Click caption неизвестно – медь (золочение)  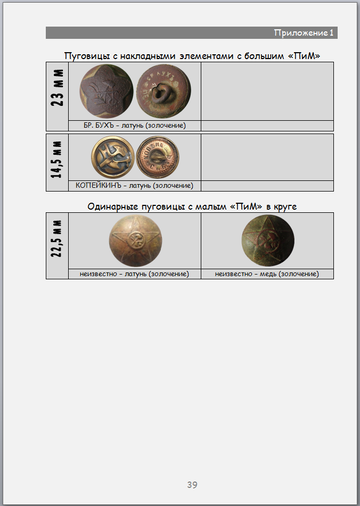(x=267, y=274)
